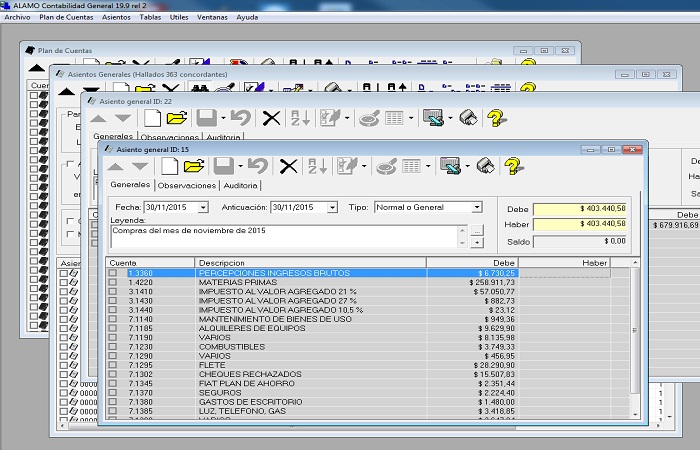Sort A-Z icon in Asiento ID: 15 toolbar

pyautogui.click(x=317, y=167)
